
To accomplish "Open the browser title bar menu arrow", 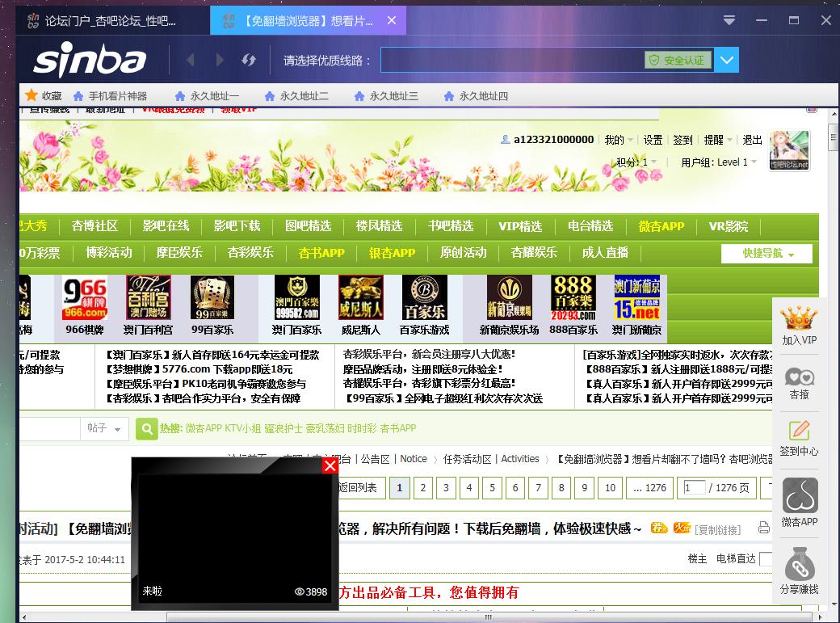I will [x=729, y=20].
